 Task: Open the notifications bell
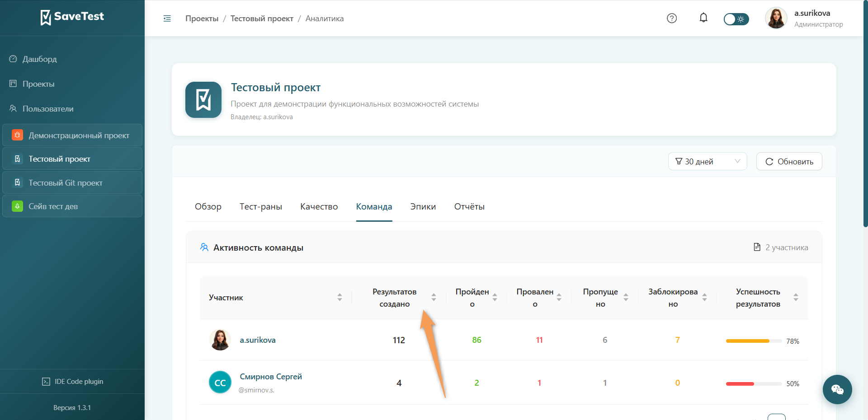(x=703, y=18)
